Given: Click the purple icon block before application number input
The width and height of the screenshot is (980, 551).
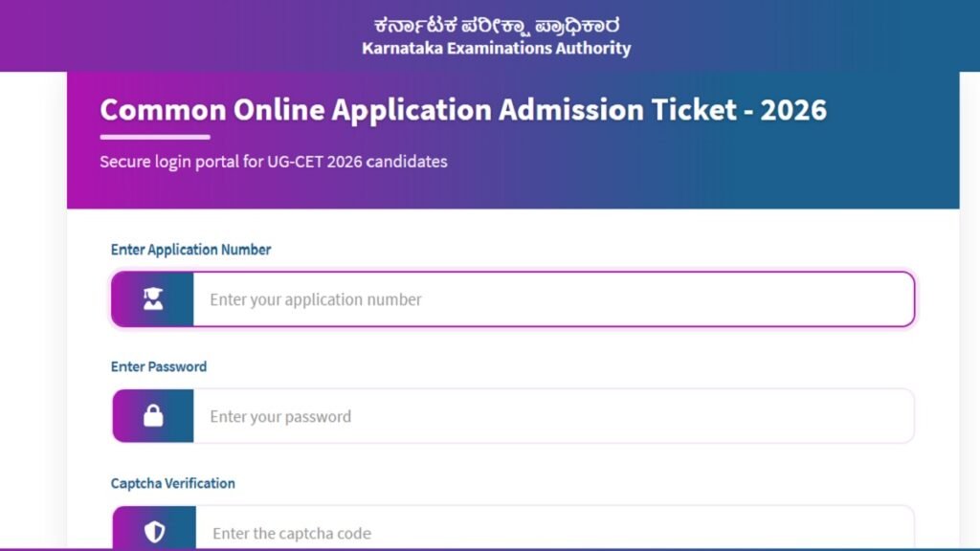Looking at the screenshot, I should (153, 298).
